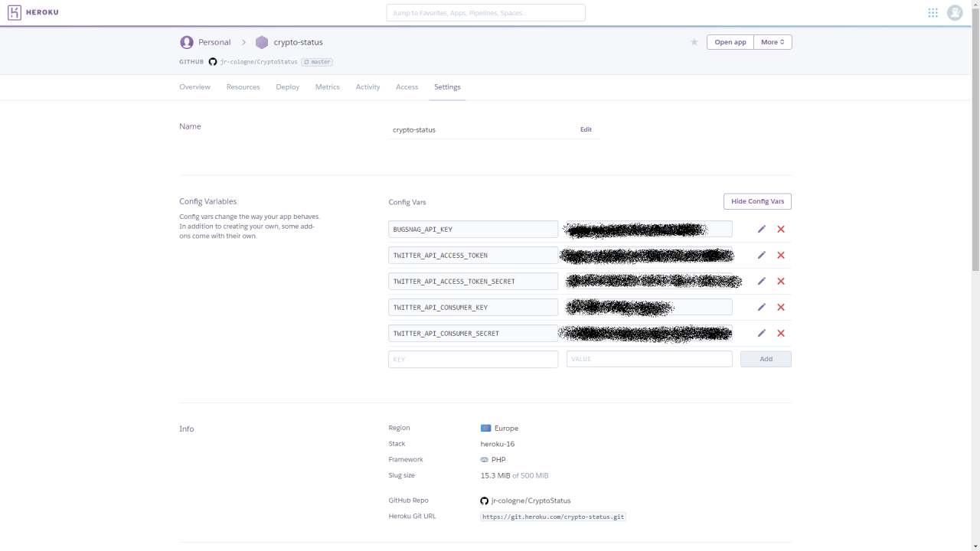Focus the Jump to Favorites search field
This screenshot has width=980, height=551.
pyautogui.click(x=485, y=12)
